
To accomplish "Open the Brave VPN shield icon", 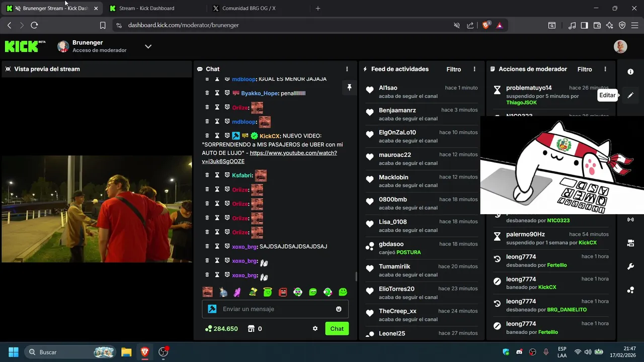I will tap(622, 25).
